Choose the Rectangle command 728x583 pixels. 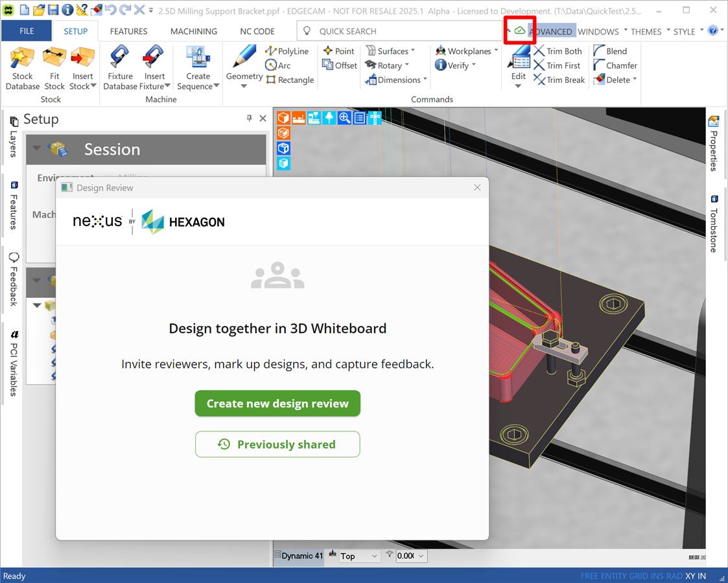tap(290, 80)
